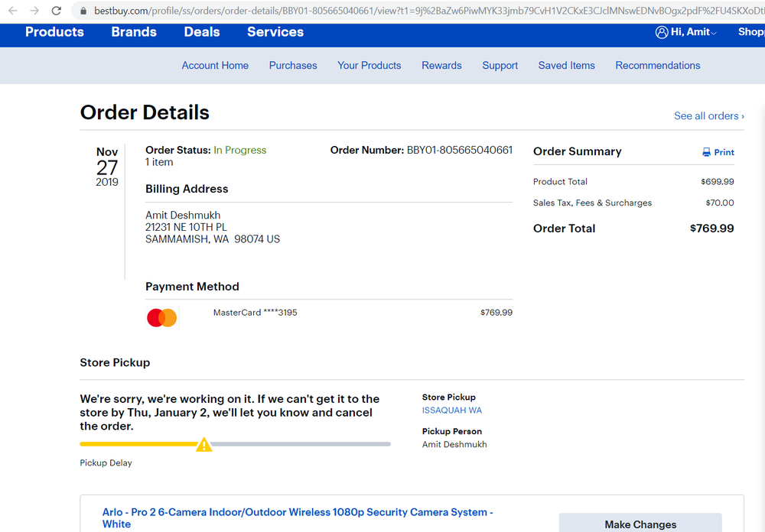Click the MasterCard logo icon
This screenshot has width=765, height=532.
[x=162, y=317]
